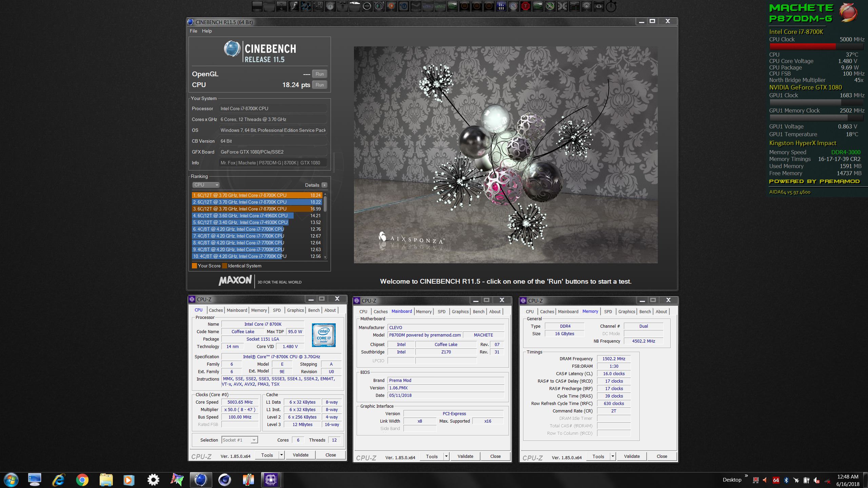The height and width of the screenshot is (488, 868).
Task: Click Validate in leftmost CPU-Z window
Action: click(x=300, y=455)
